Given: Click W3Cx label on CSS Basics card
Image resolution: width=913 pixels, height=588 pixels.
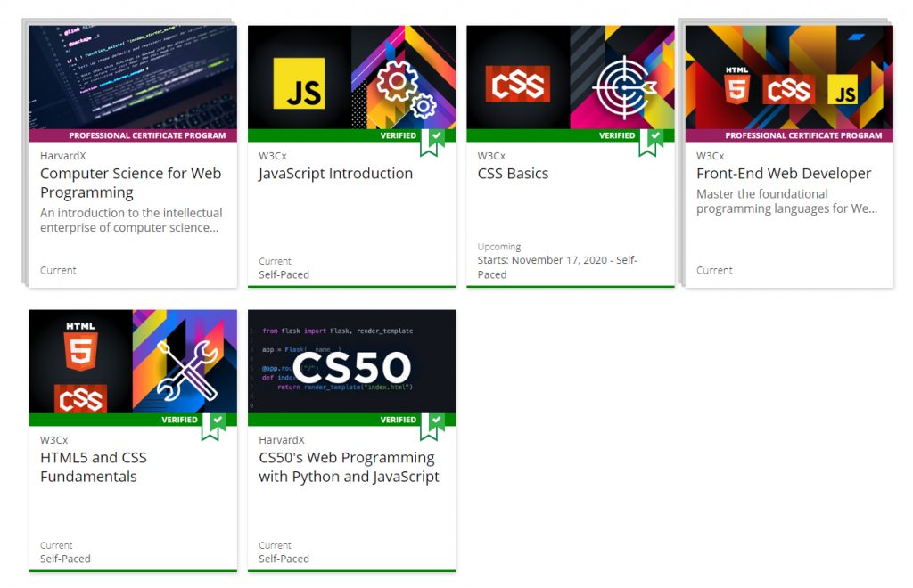Looking at the screenshot, I should point(491,156).
